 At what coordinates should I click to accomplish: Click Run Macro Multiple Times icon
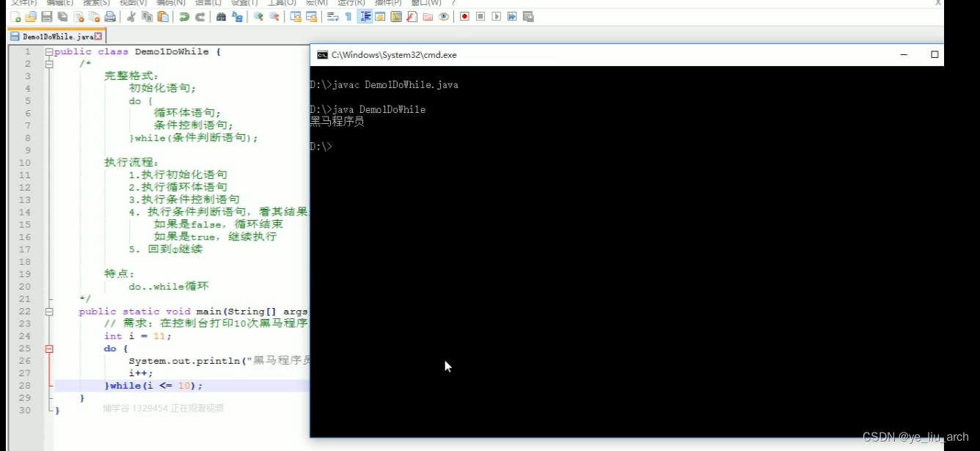512,16
